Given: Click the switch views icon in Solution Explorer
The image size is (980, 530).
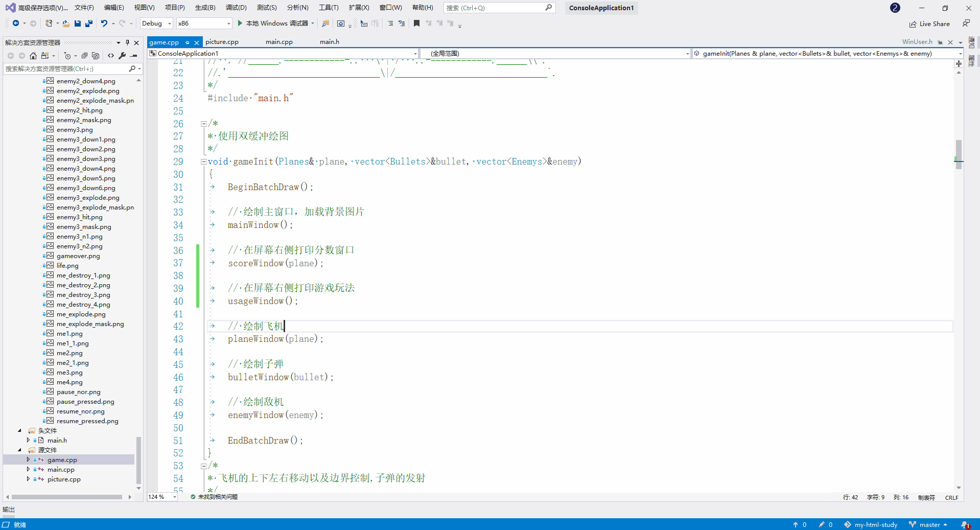Looking at the screenshot, I should point(45,56).
